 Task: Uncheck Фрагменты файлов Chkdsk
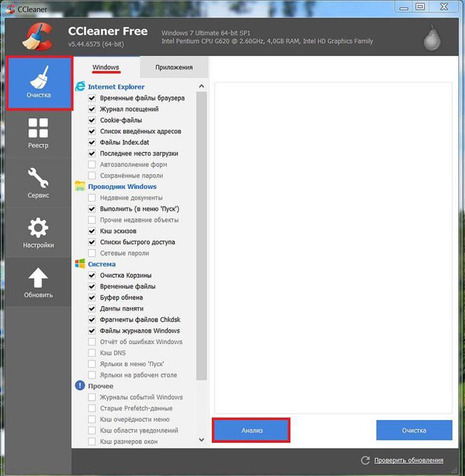[x=92, y=320]
